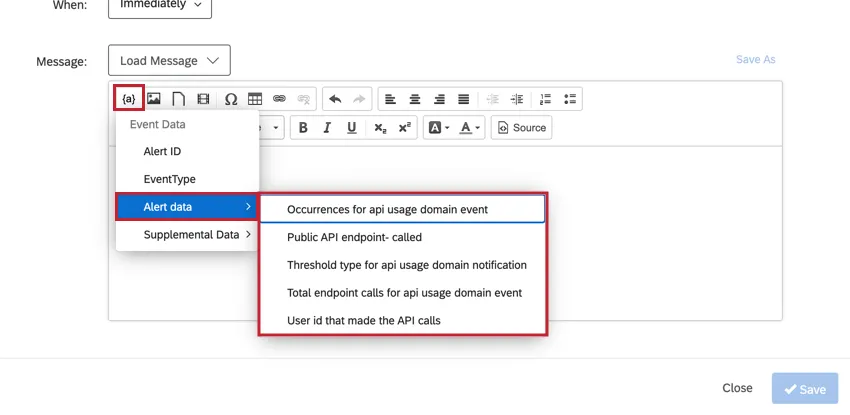Insert a special character with Omega icon
Image resolution: width=850 pixels, height=415 pixels.
[231, 99]
